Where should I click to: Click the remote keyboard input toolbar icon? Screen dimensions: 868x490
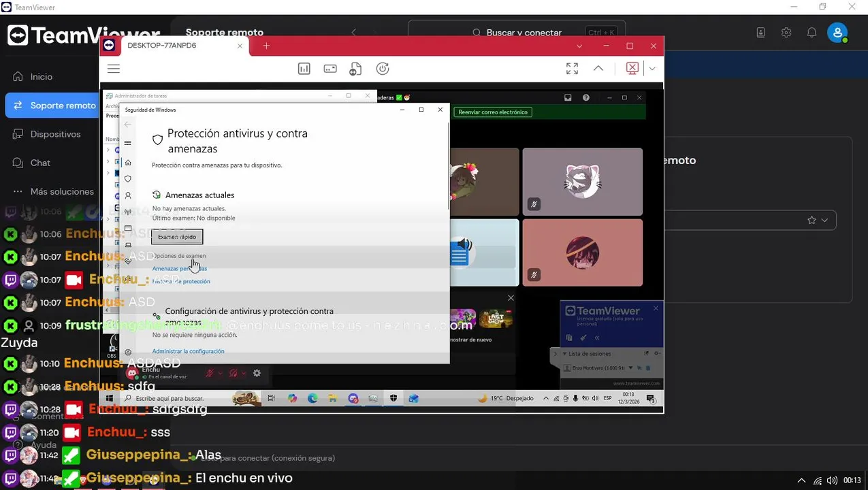click(330, 69)
